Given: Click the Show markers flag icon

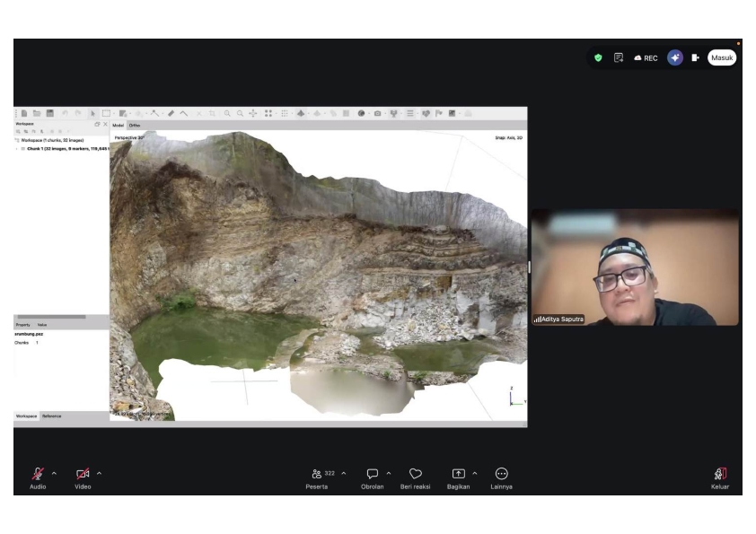Looking at the screenshot, I should (439, 113).
